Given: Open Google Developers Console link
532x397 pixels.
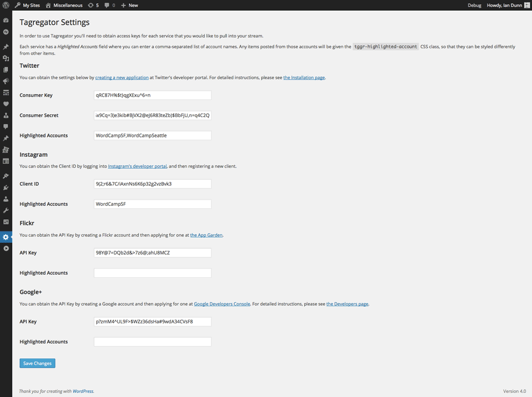Looking at the screenshot, I should tap(222, 304).
